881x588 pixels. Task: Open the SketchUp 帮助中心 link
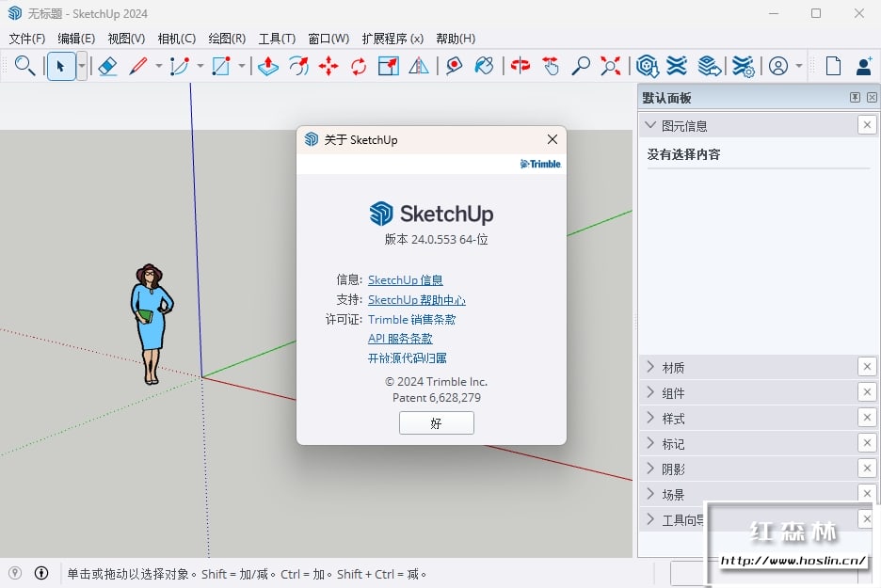coord(416,299)
